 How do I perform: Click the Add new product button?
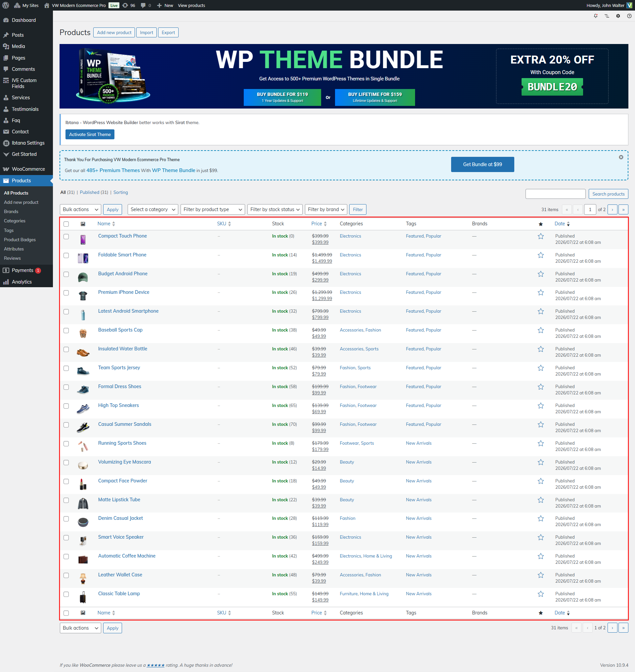(x=114, y=32)
